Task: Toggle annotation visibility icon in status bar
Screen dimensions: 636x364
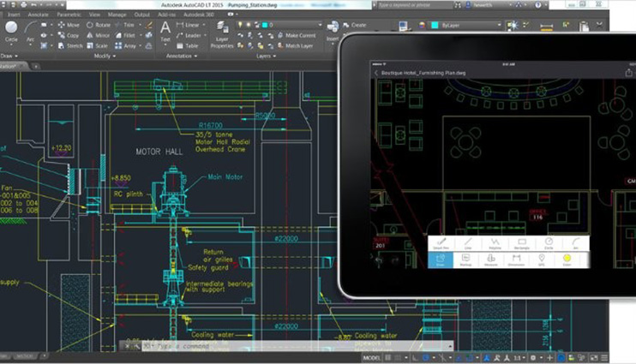Action: click(486, 358)
